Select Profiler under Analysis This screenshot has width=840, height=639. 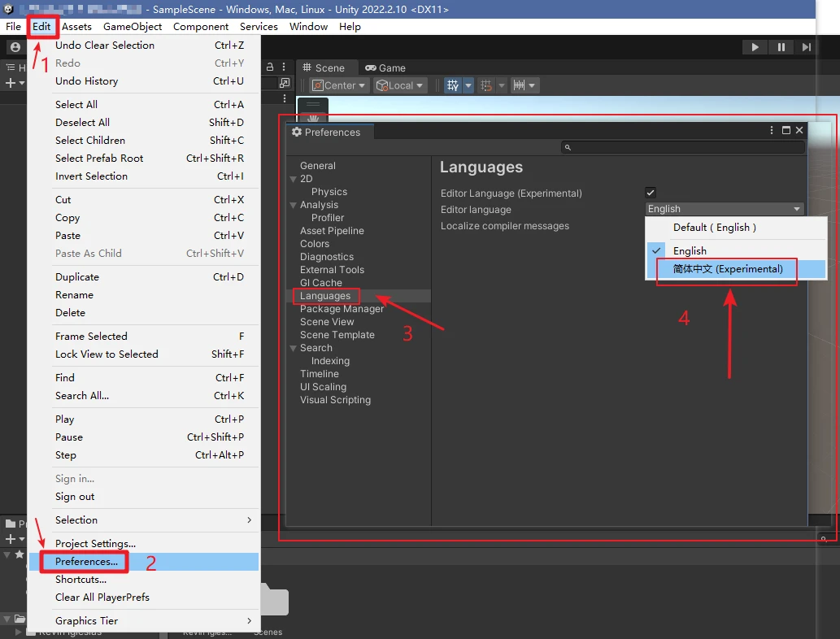point(328,217)
